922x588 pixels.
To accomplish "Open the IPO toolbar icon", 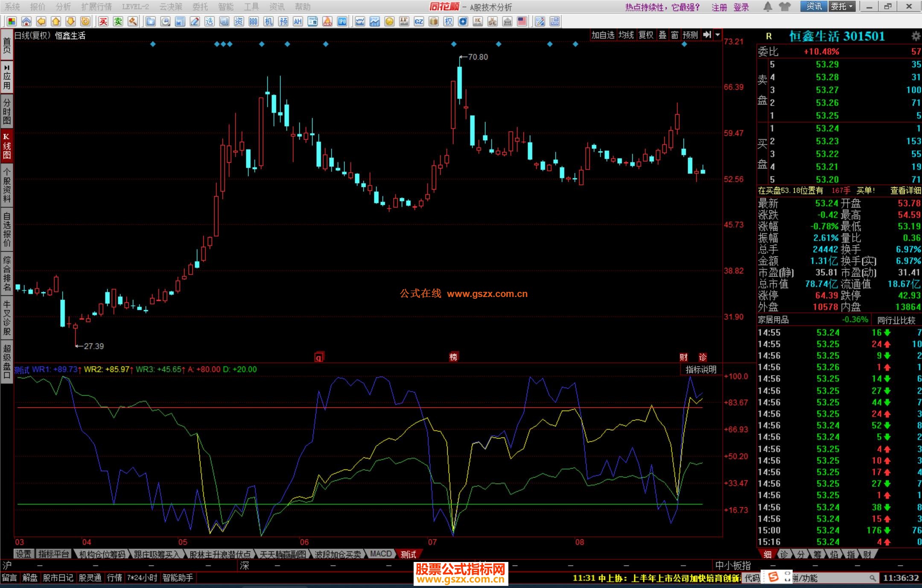I will [x=342, y=21].
